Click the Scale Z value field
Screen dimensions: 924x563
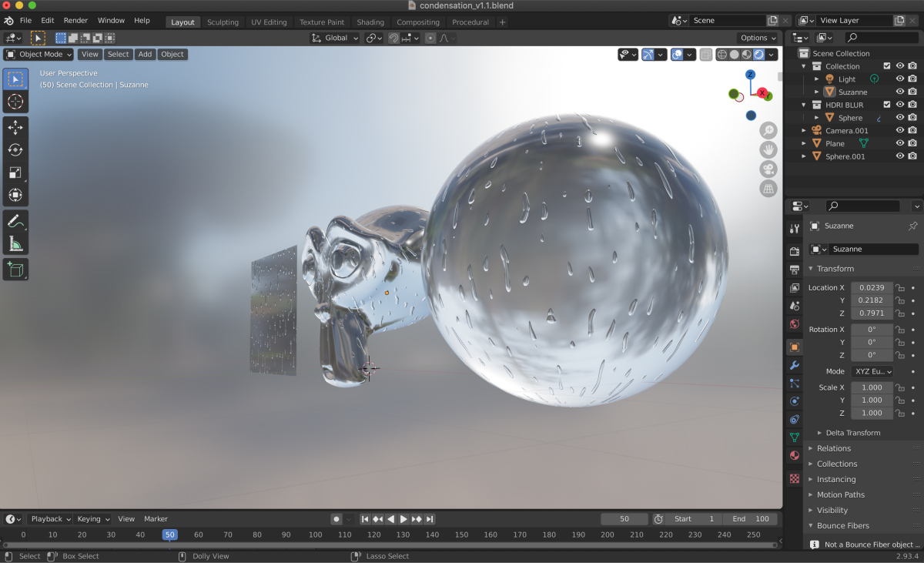(x=872, y=413)
